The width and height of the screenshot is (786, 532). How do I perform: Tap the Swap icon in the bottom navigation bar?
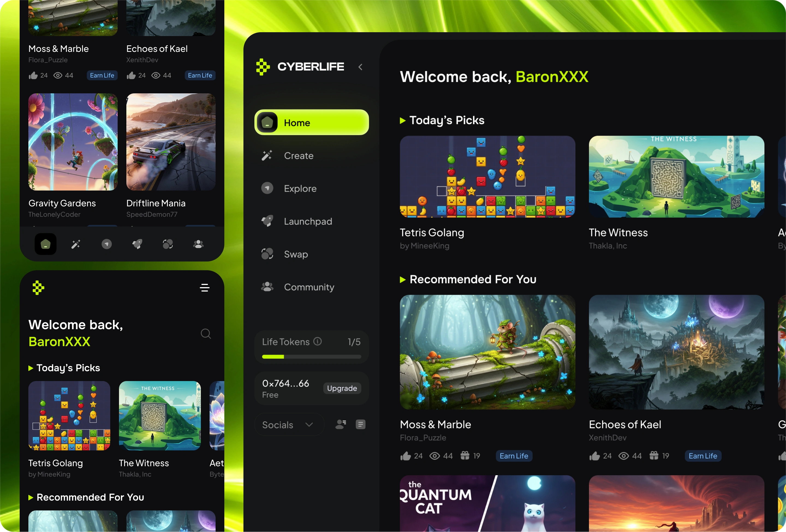[x=168, y=244]
